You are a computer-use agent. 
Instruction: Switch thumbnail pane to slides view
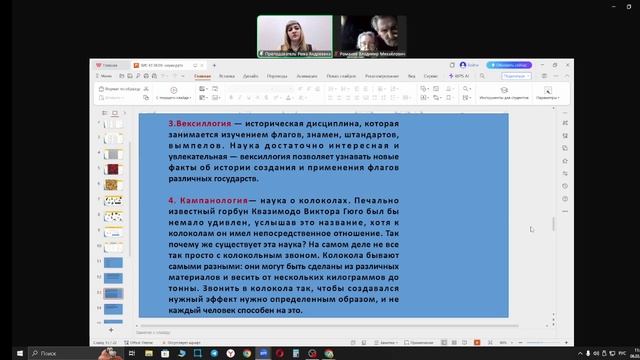[x=115, y=113]
